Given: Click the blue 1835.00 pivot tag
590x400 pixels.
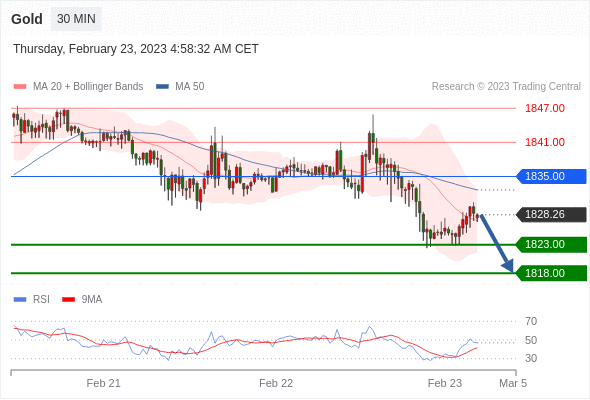Looking at the screenshot, I should (551, 176).
